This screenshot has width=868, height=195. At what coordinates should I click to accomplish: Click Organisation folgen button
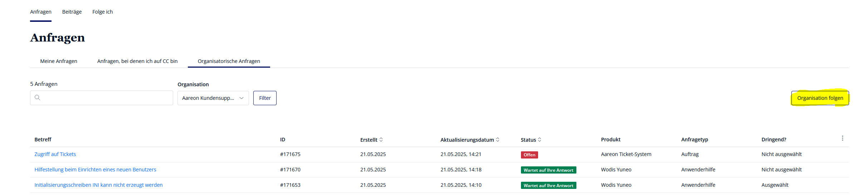click(820, 98)
